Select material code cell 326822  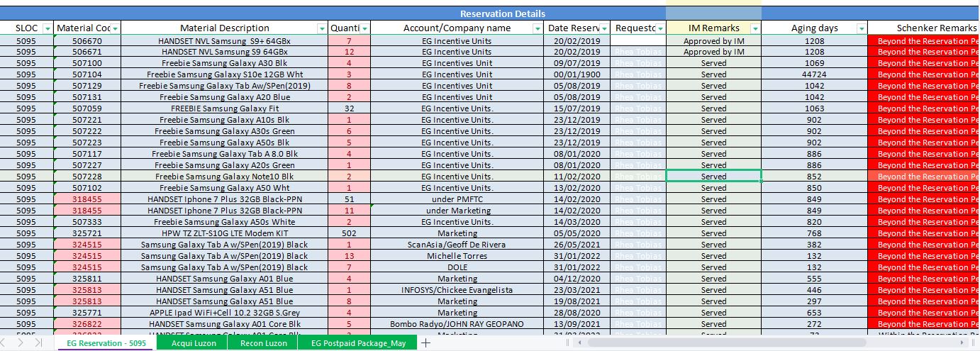(x=87, y=324)
